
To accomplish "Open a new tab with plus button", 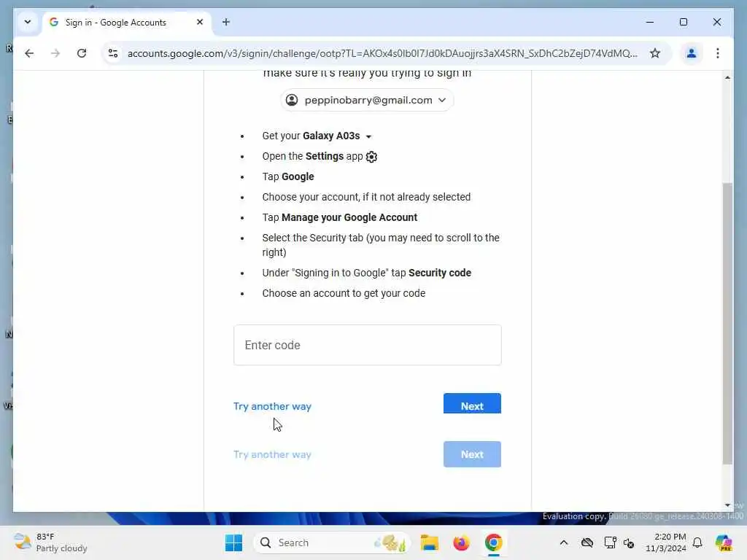I will click(x=226, y=22).
